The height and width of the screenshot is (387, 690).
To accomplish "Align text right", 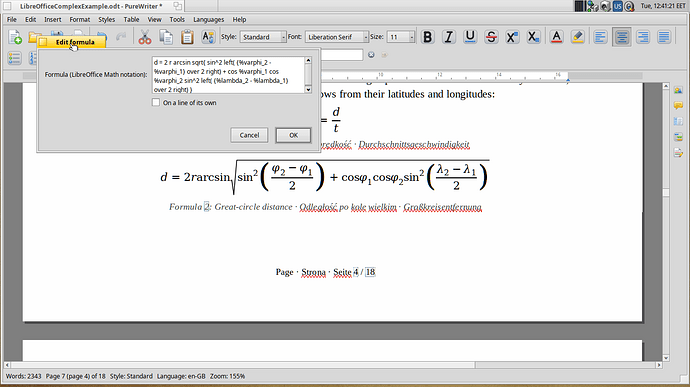I will 643,37.
